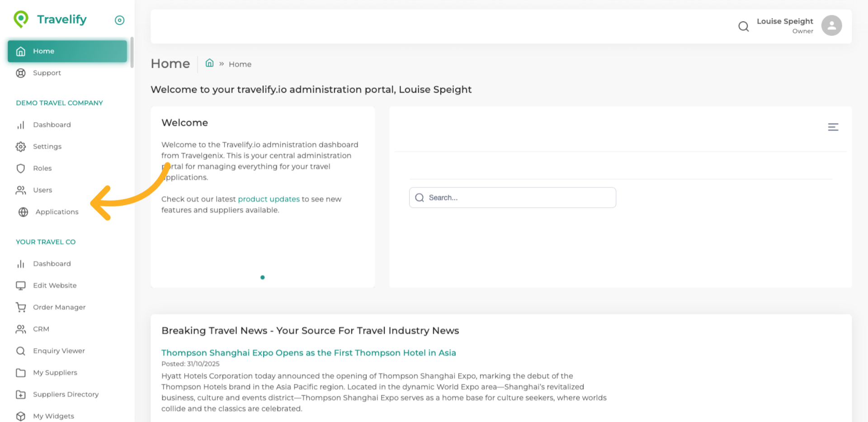868x422 pixels.
Task: Select the Roles shield icon
Action: 21,168
